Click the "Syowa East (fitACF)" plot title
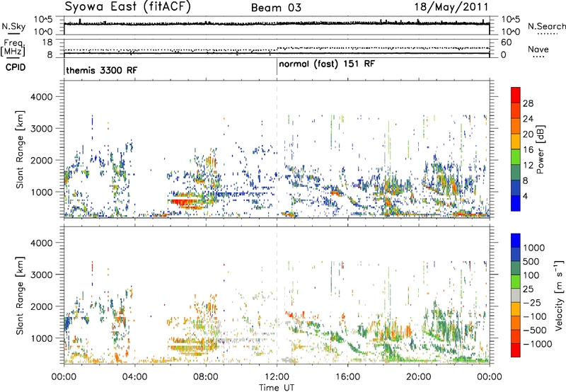The width and height of the screenshot is (566, 392). coord(127,6)
